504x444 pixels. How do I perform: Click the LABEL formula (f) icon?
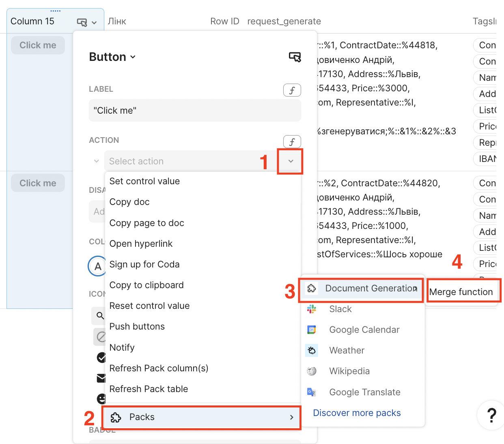click(x=292, y=90)
